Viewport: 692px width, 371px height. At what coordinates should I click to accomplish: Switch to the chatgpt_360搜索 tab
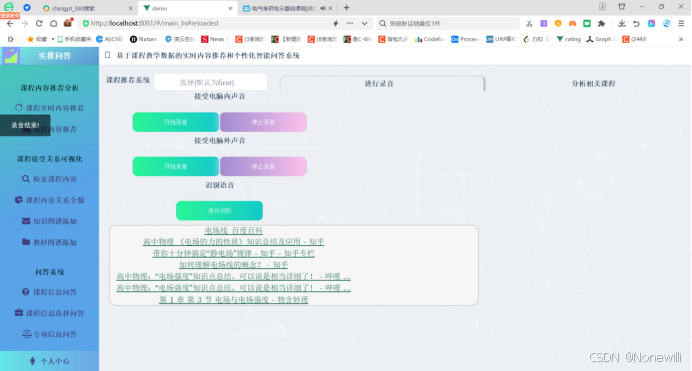tap(86, 8)
